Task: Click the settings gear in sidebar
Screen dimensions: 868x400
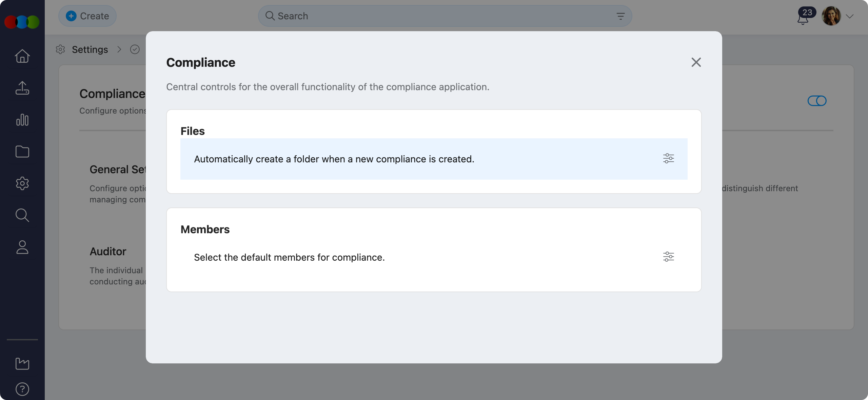Action: (22, 183)
